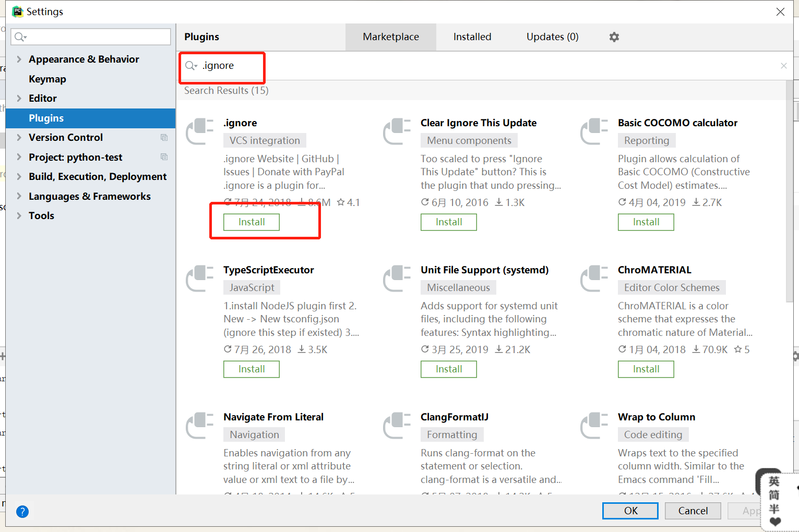Click the Code editing category tag

pos(653,434)
